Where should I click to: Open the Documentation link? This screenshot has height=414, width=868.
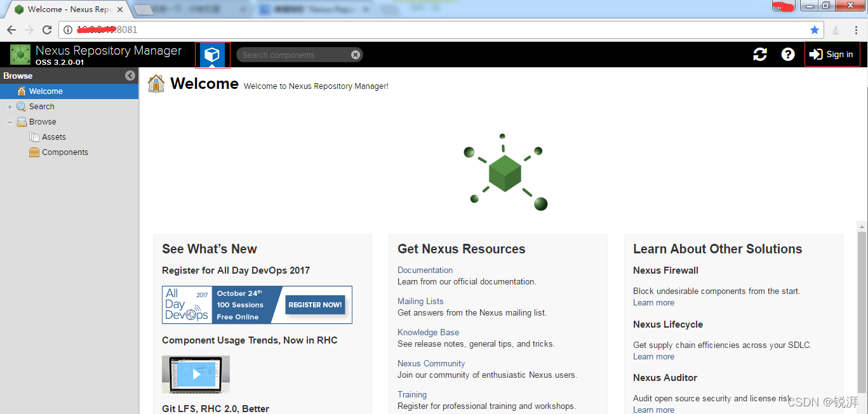pos(425,270)
